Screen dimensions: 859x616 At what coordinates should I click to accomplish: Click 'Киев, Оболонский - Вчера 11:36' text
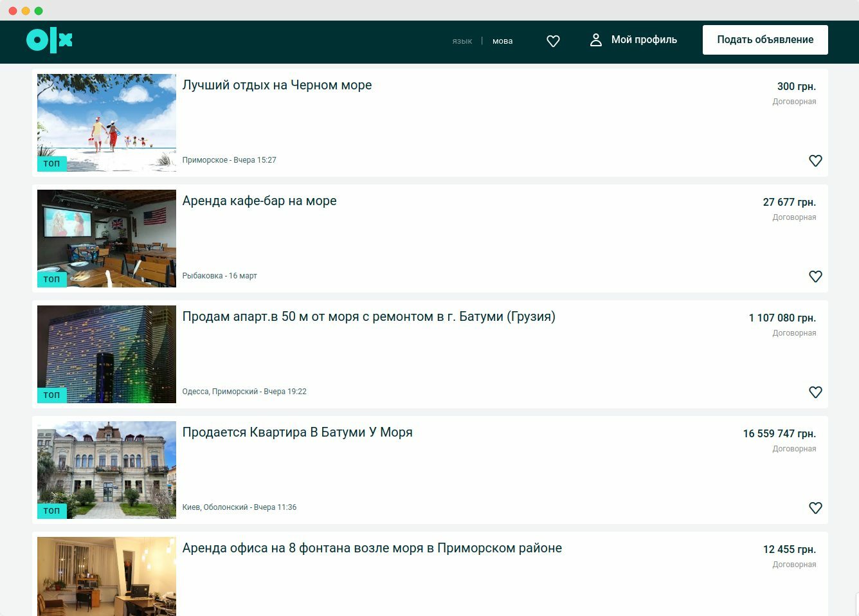[240, 507]
